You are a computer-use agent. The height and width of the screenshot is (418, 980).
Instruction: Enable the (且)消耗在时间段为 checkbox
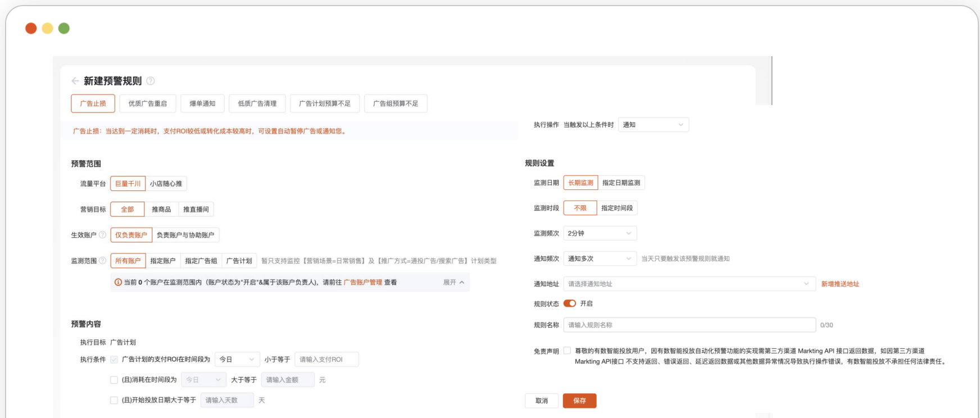[114, 380]
